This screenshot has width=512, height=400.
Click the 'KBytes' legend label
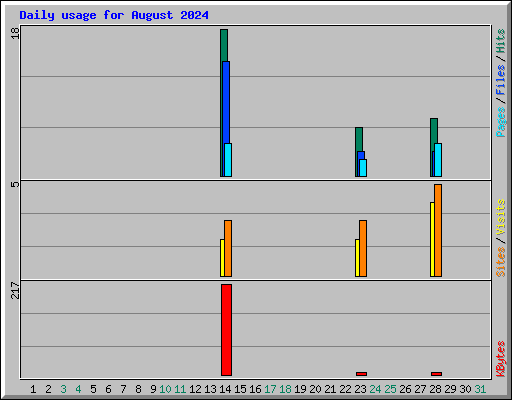(501, 359)
